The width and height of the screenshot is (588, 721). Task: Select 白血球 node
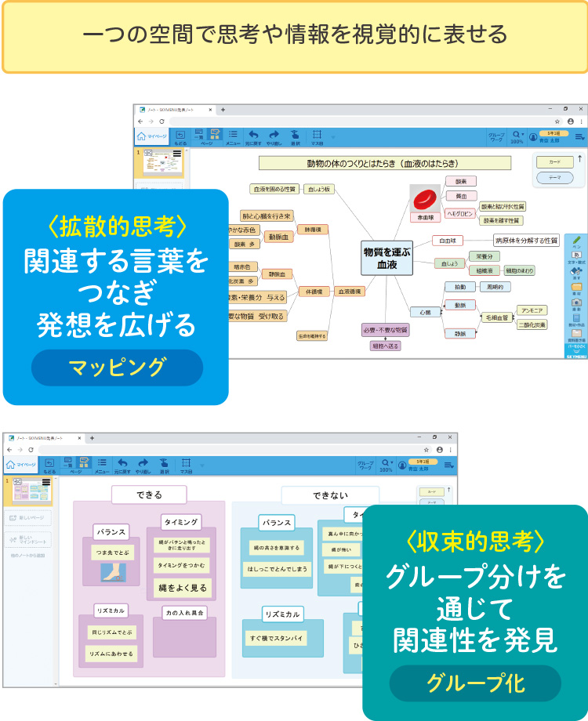[x=447, y=241]
